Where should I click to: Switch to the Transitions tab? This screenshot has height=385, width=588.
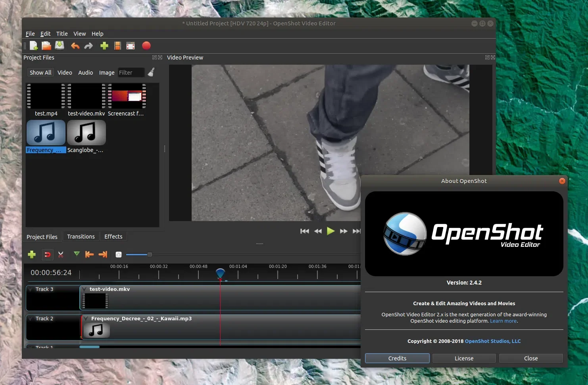[x=81, y=236]
